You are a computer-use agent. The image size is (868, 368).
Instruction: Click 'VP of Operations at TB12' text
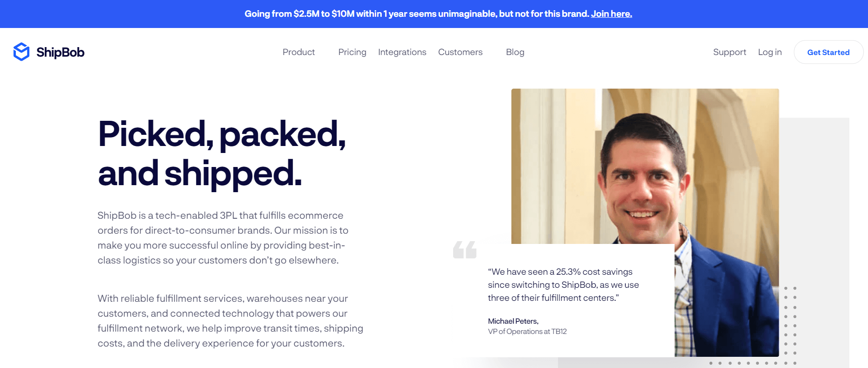(527, 332)
